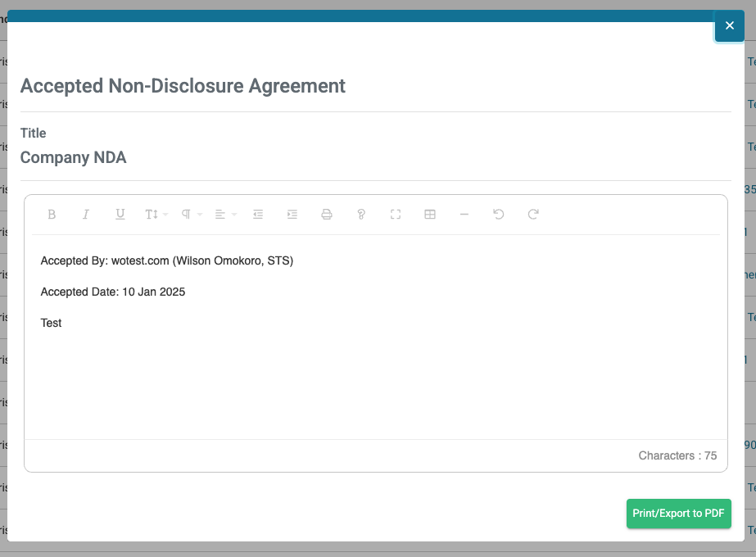The image size is (756, 557).
Task: Click the Help question-mark icon in the toolbar
Action: point(361,214)
